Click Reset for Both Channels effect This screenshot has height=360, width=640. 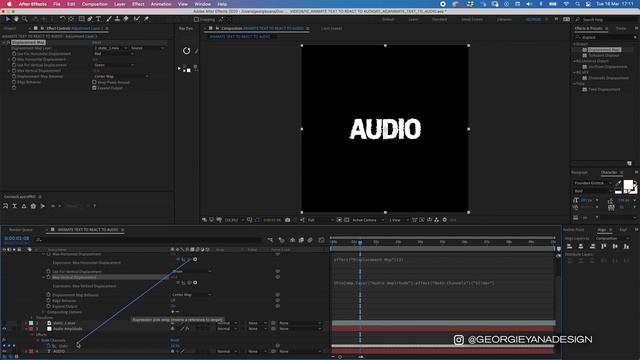(x=175, y=340)
